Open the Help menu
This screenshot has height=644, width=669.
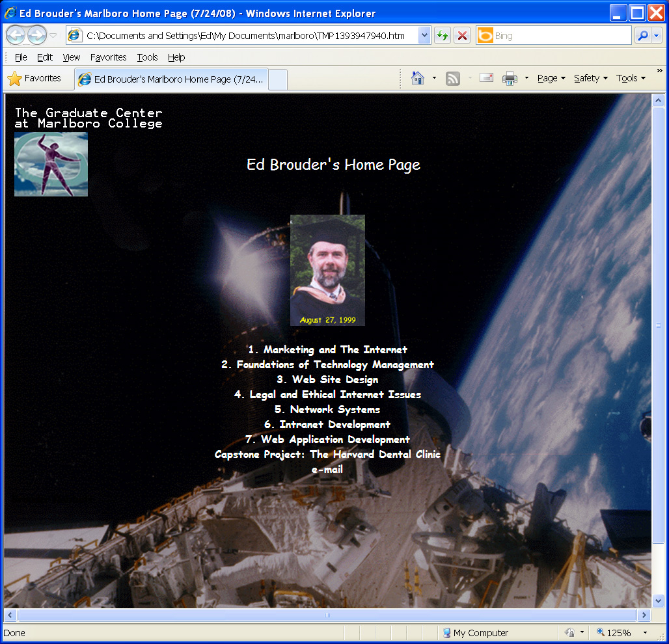176,57
